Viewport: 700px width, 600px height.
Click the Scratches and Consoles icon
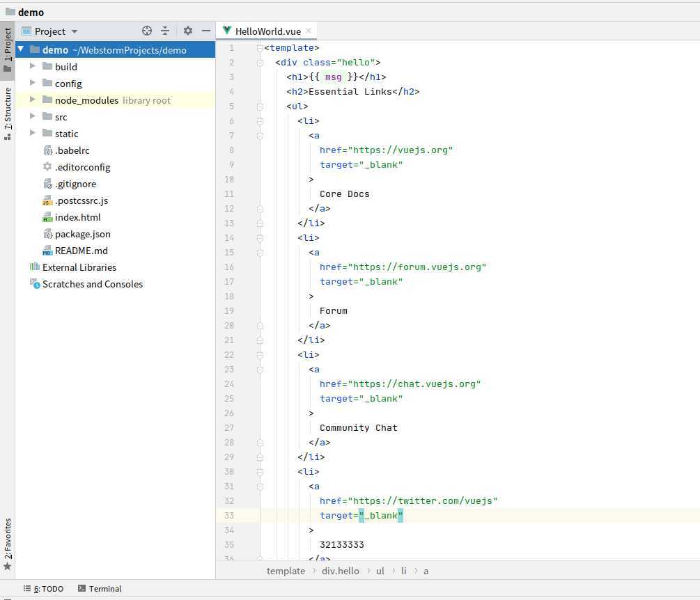coord(35,284)
